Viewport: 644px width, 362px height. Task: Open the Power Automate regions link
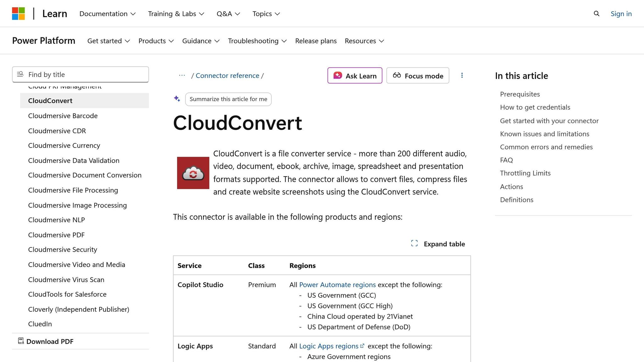click(x=337, y=285)
